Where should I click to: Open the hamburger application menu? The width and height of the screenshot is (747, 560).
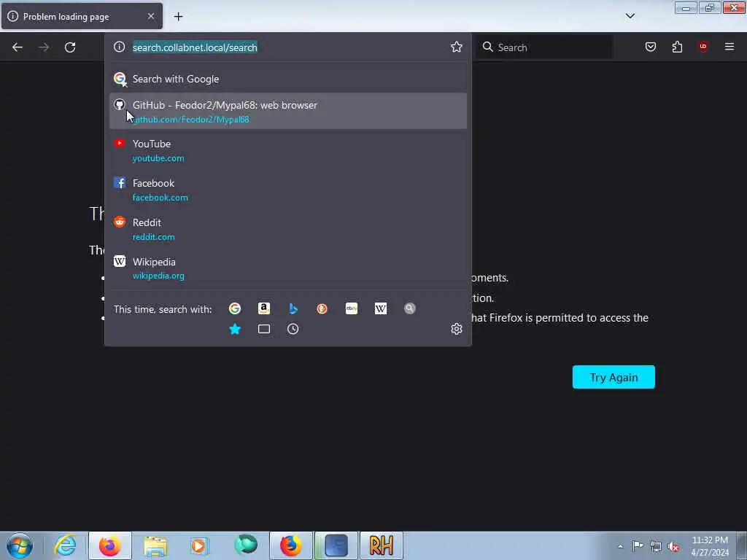(729, 47)
